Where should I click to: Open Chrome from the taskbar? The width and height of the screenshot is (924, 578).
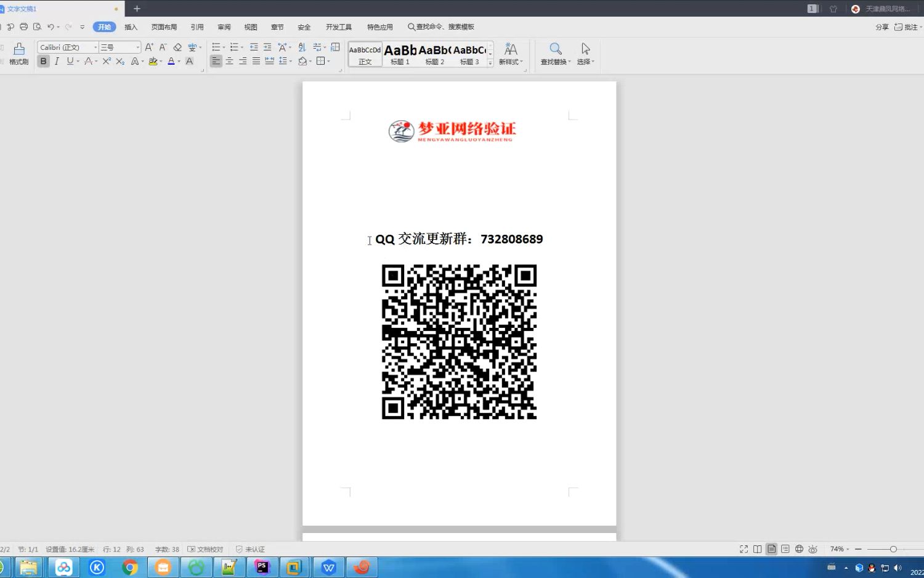click(130, 568)
